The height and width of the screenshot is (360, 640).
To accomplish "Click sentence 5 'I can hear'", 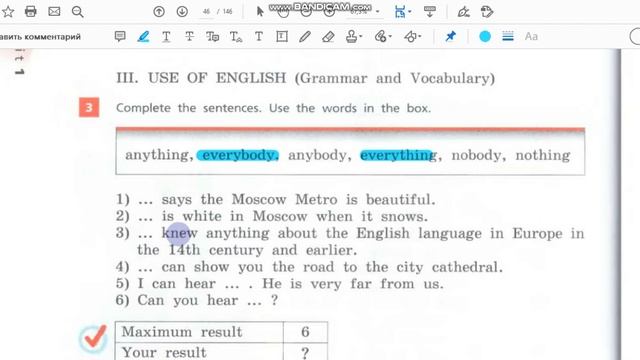I will (x=280, y=284).
